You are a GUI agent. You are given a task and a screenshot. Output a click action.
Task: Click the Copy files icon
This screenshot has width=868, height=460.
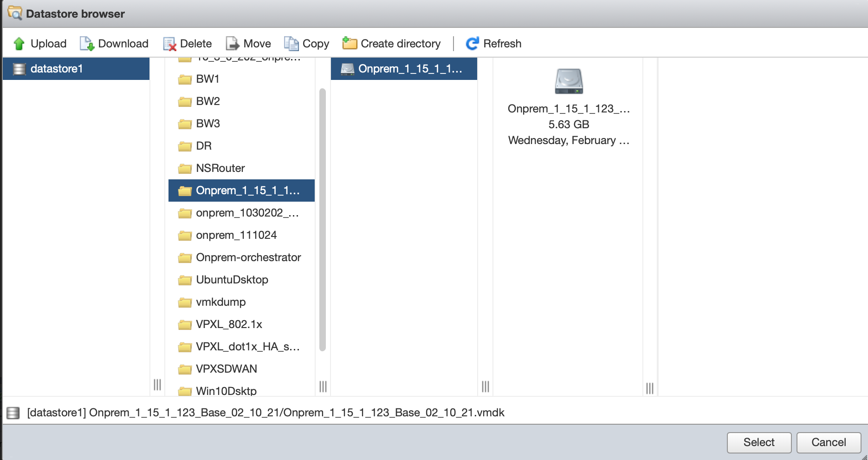[x=291, y=44]
